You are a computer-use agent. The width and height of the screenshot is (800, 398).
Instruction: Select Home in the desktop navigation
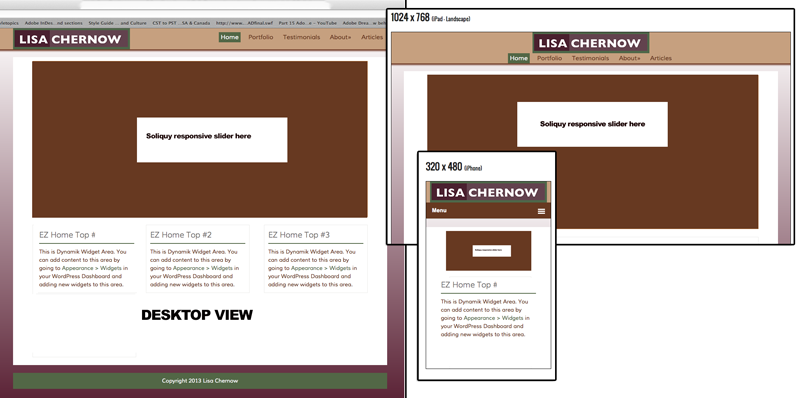click(230, 37)
